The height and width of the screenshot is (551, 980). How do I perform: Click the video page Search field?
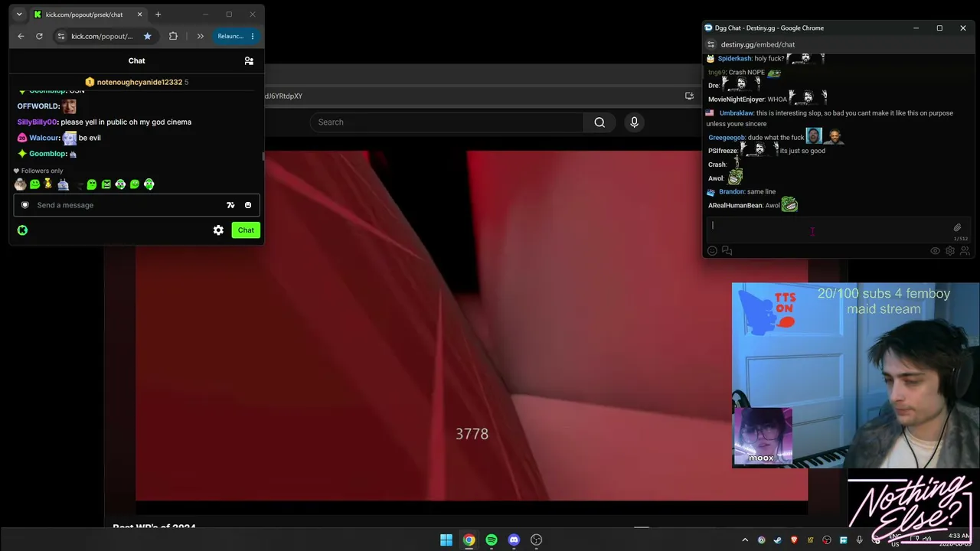(x=447, y=122)
